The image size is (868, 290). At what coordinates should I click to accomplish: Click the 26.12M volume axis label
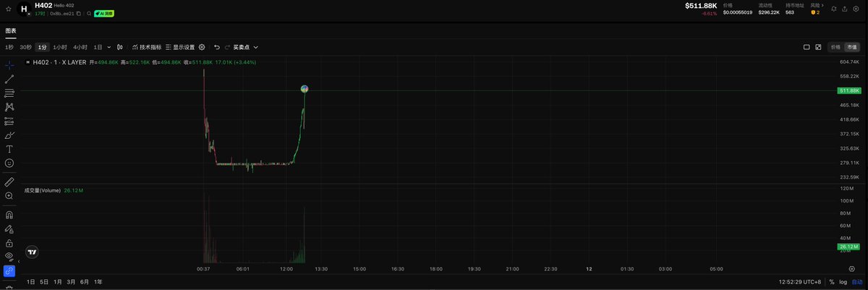[849, 247]
